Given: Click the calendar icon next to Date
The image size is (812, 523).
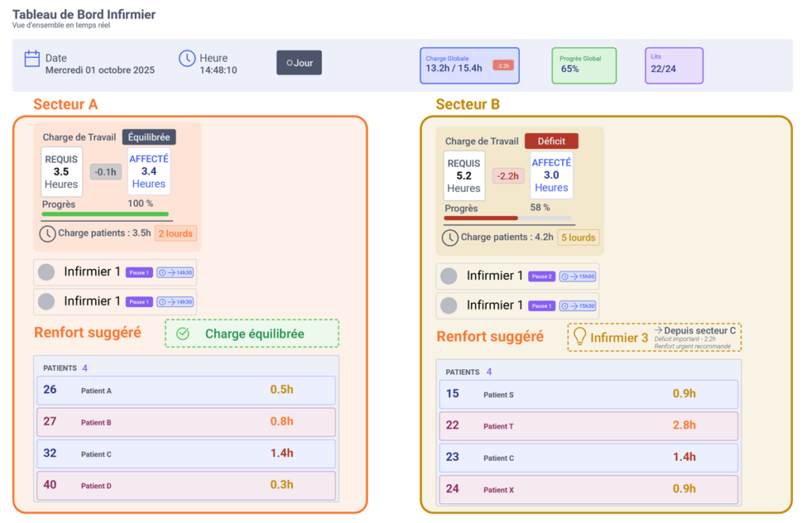Looking at the screenshot, I should [x=31, y=58].
